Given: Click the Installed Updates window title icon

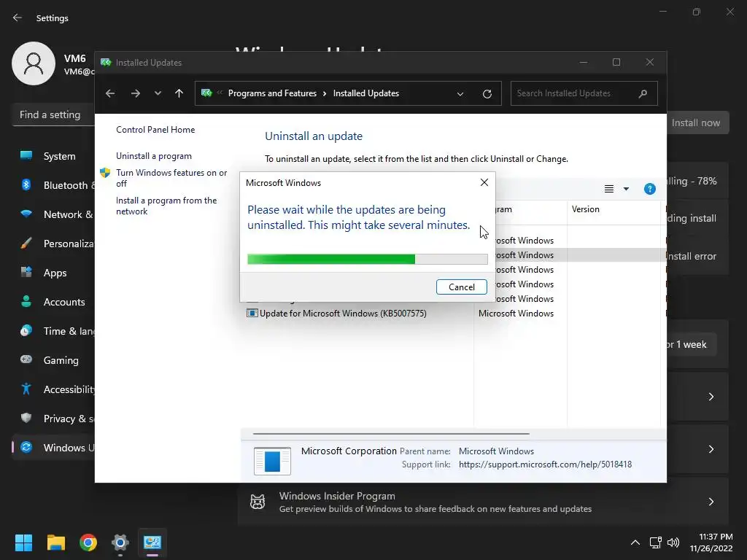Looking at the screenshot, I should pyautogui.click(x=106, y=63).
